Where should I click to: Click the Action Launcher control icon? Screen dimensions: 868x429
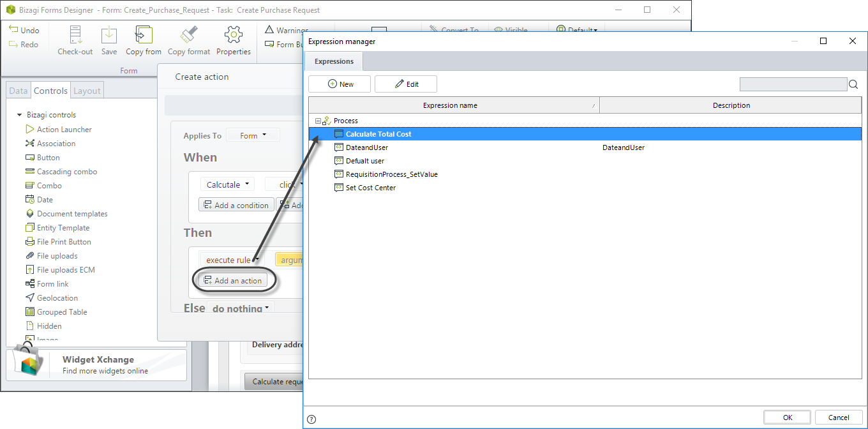30,130
